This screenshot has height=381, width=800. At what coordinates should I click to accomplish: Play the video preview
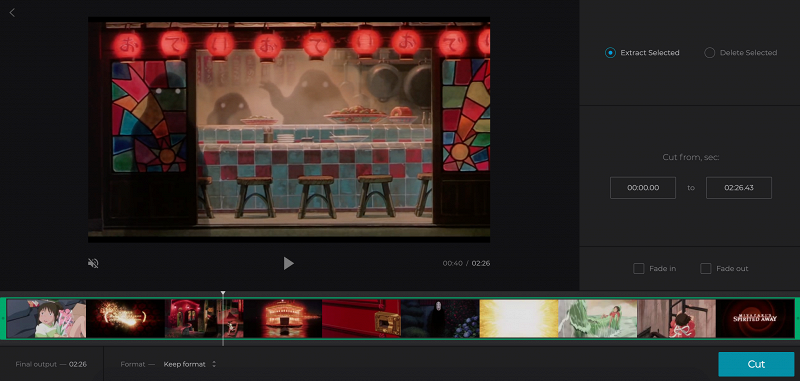coord(288,263)
